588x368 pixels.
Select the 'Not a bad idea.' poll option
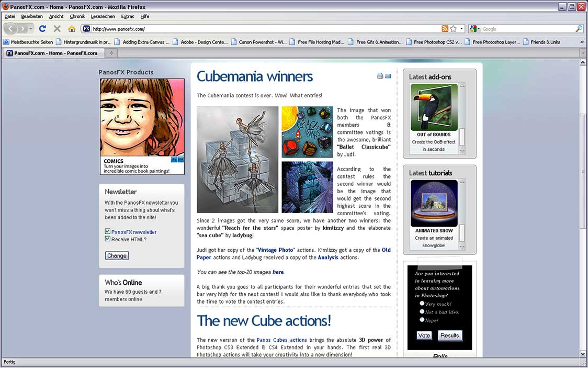(422, 311)
